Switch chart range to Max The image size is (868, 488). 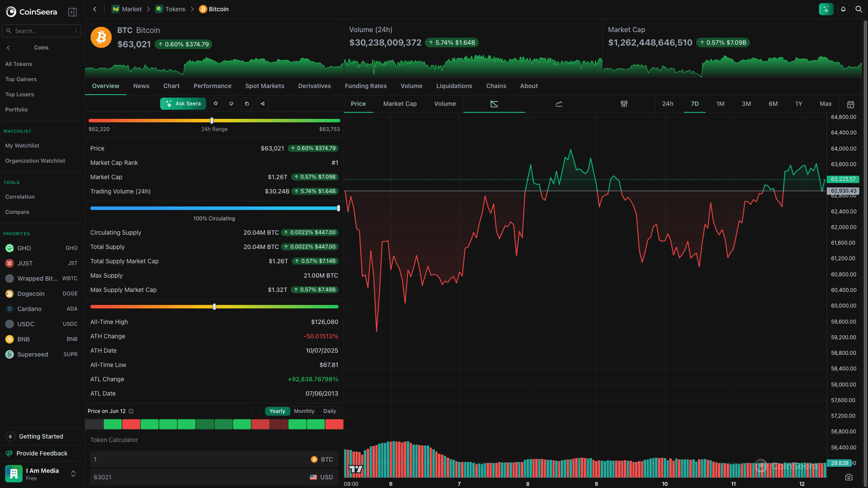(826, 104)
